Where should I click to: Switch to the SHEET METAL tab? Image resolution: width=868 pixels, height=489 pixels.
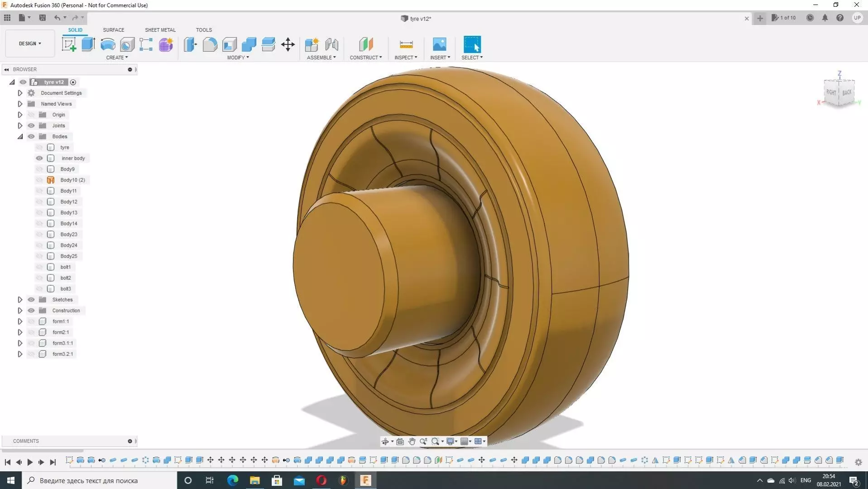pyautogui.click(x=160, y=30)
